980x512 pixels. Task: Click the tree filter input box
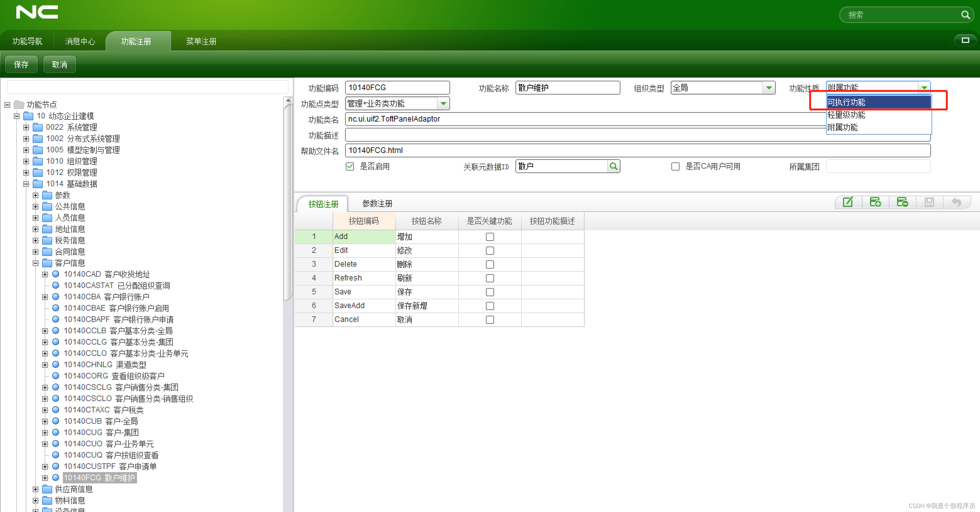click(x=148, y=87)
